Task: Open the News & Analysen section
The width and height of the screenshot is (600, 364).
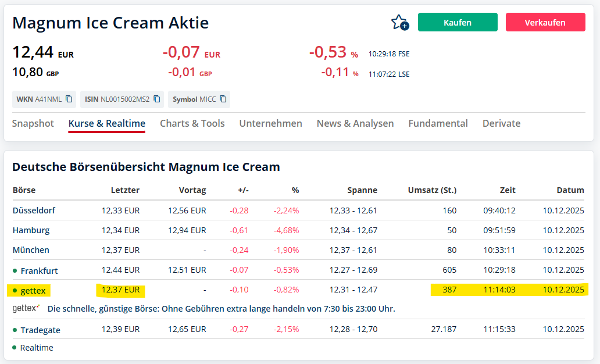Action: [x=355, y=123]
